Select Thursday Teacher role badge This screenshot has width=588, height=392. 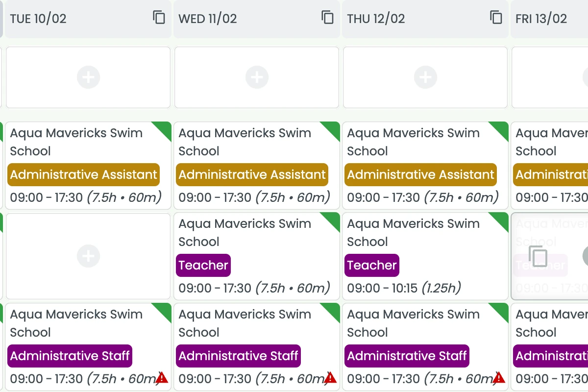point(372,265)
